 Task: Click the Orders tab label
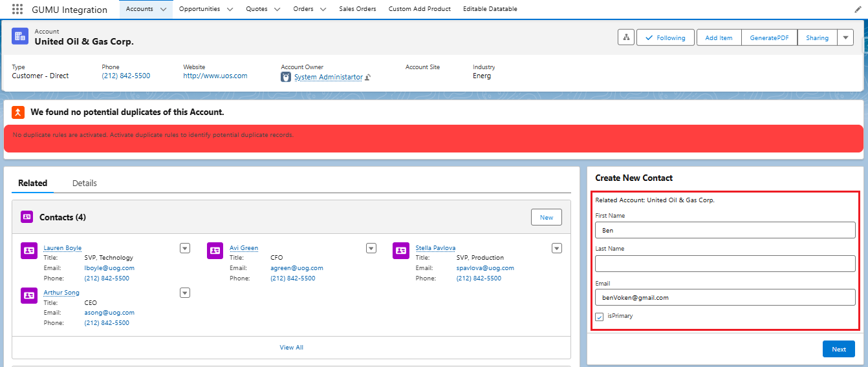click(303, 9)
